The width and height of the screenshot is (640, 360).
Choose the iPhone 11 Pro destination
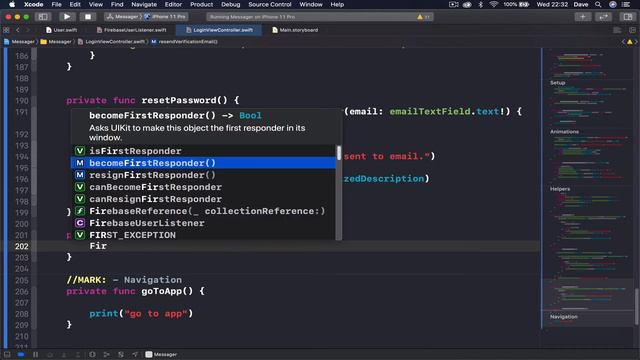[165, 17]
